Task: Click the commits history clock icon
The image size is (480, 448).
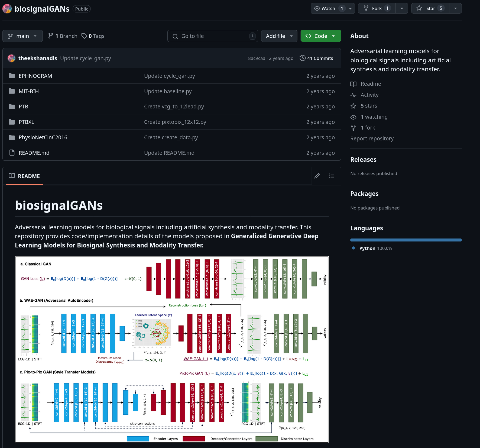Action: pos(302,58)
